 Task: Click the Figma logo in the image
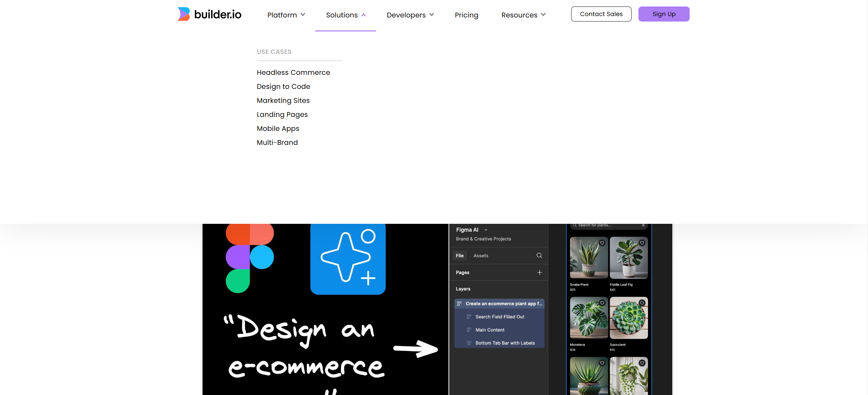click(250, 258)
